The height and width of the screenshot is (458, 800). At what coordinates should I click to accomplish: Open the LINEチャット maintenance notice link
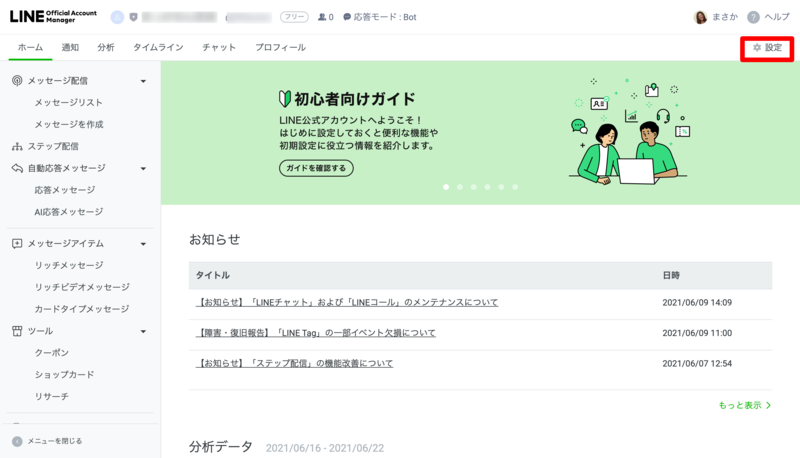(x=347, y=302)
